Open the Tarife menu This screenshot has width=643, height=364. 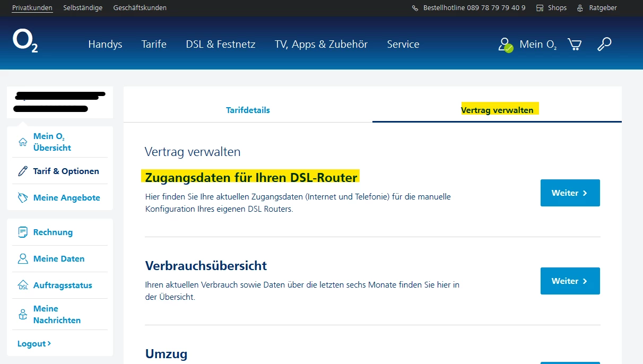pyautogui.click(x=154, y=45)
